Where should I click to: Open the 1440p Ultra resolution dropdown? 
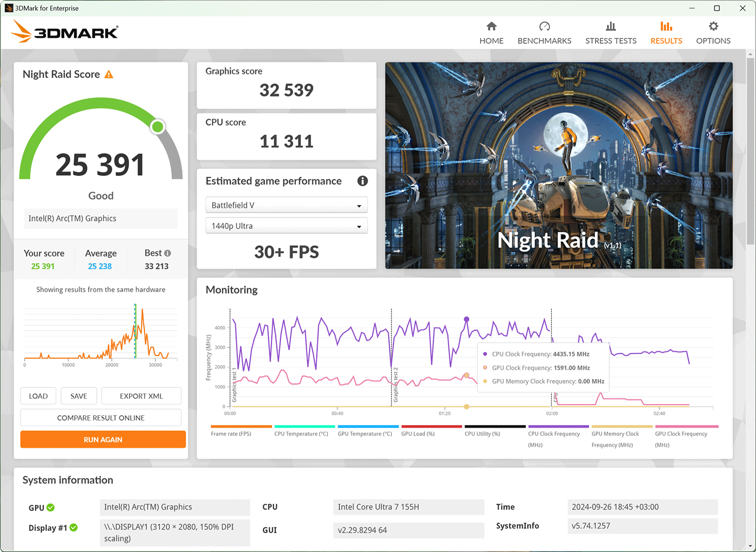point(286,226)
